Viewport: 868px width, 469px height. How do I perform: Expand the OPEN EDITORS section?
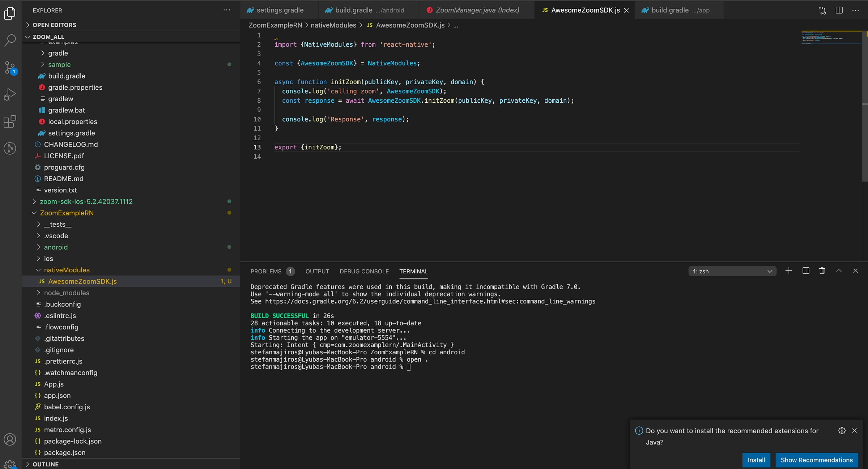coord(54,25)
